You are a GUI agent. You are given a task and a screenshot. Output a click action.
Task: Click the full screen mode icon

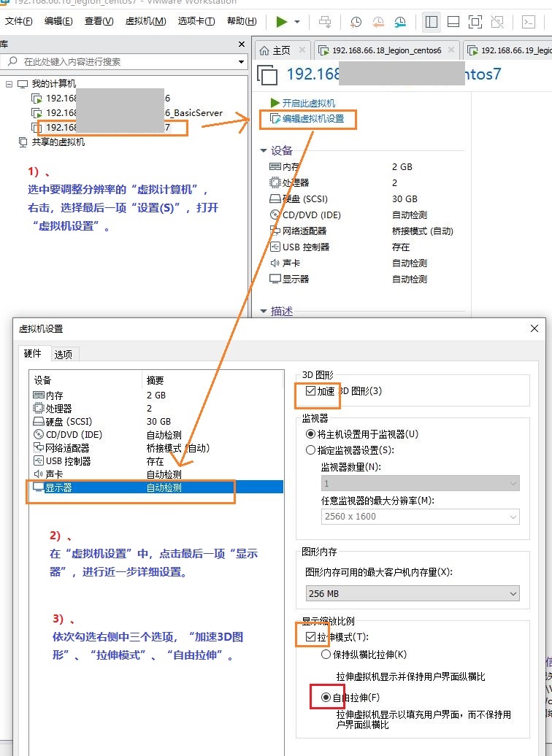point(475,22)
